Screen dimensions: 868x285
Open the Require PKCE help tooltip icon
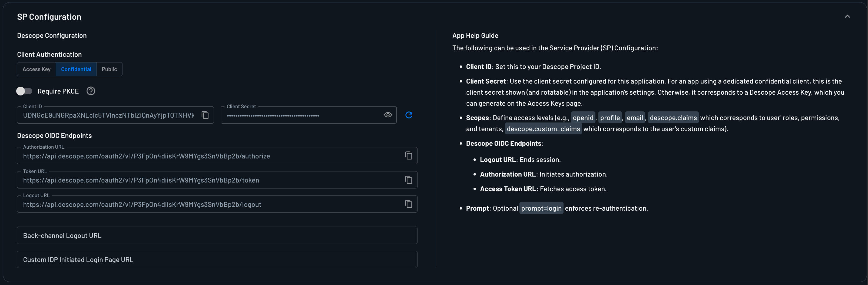pyautogui.click(x=91, y=91)
